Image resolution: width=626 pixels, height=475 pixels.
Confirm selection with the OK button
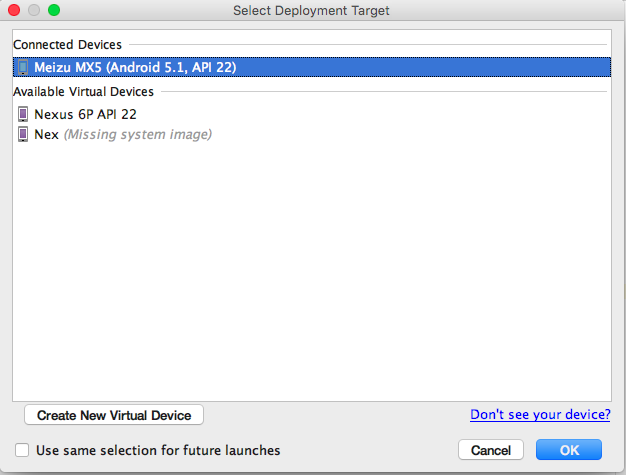tap(569, 450)
